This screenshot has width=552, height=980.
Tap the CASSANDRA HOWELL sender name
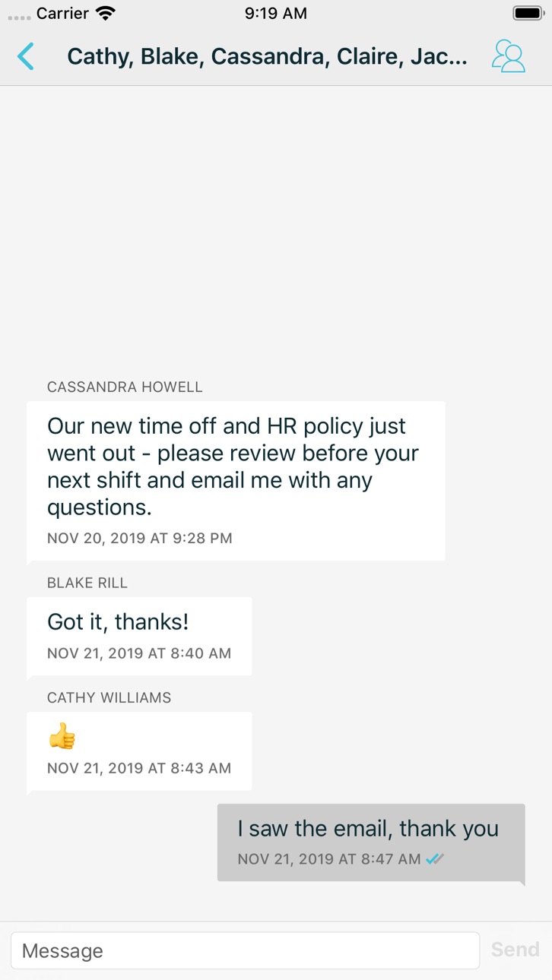click(125, 387)
